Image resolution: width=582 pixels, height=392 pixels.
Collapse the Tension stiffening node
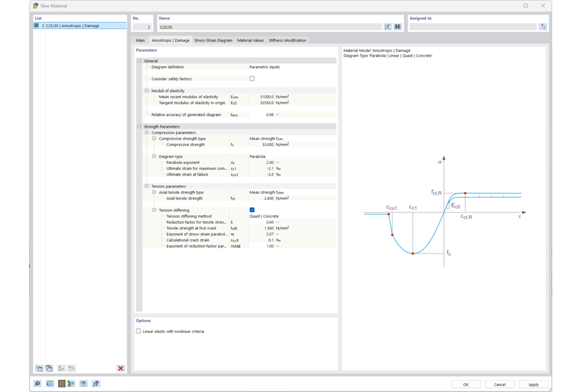(x=154, y=210)
